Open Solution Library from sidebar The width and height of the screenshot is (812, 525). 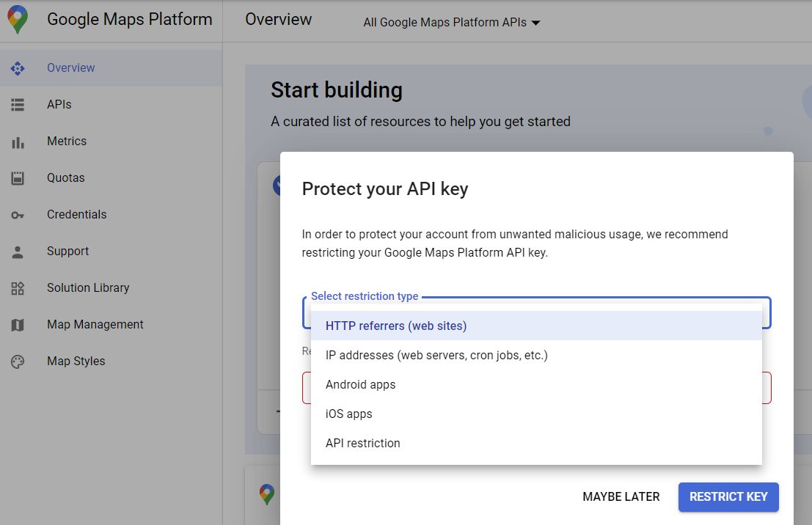point(111,288)
